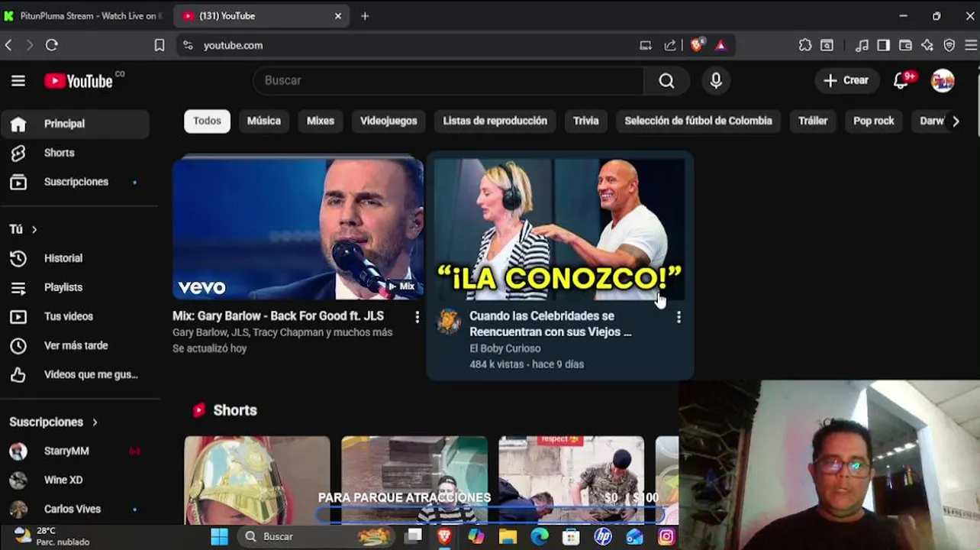Select the Música filter chip

[x=264, y=121]
